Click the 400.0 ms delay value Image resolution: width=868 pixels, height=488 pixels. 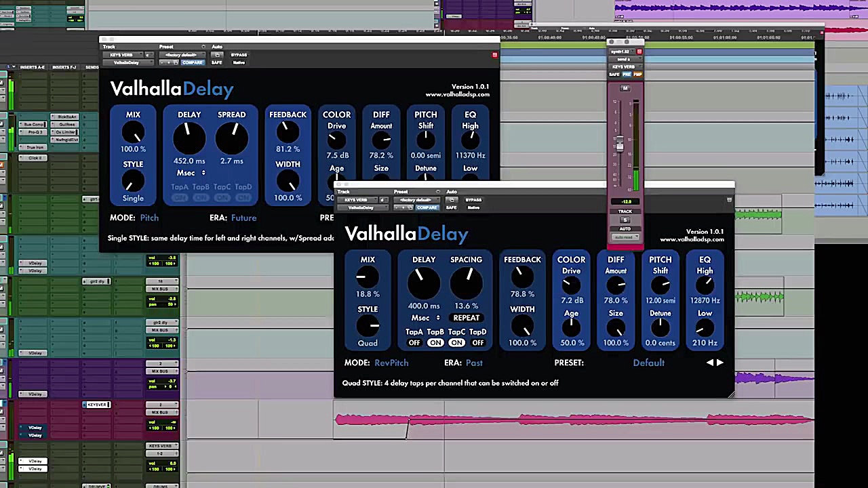pyautogui.click(x=423, y=306)
